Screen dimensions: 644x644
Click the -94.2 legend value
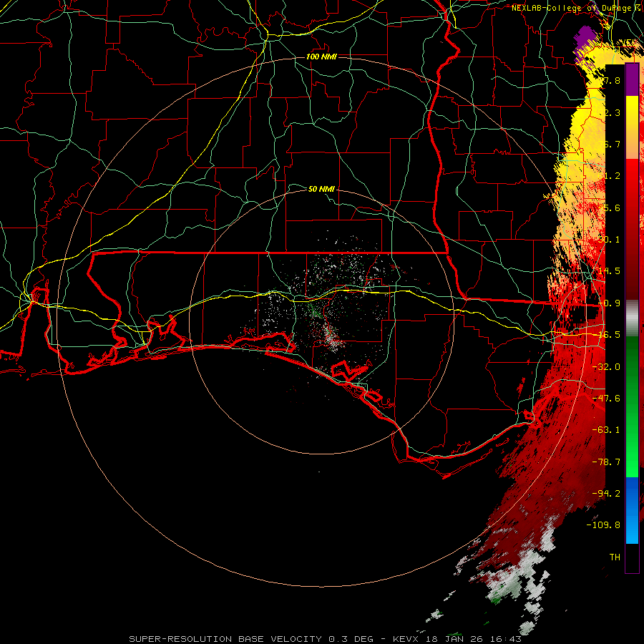606,493
